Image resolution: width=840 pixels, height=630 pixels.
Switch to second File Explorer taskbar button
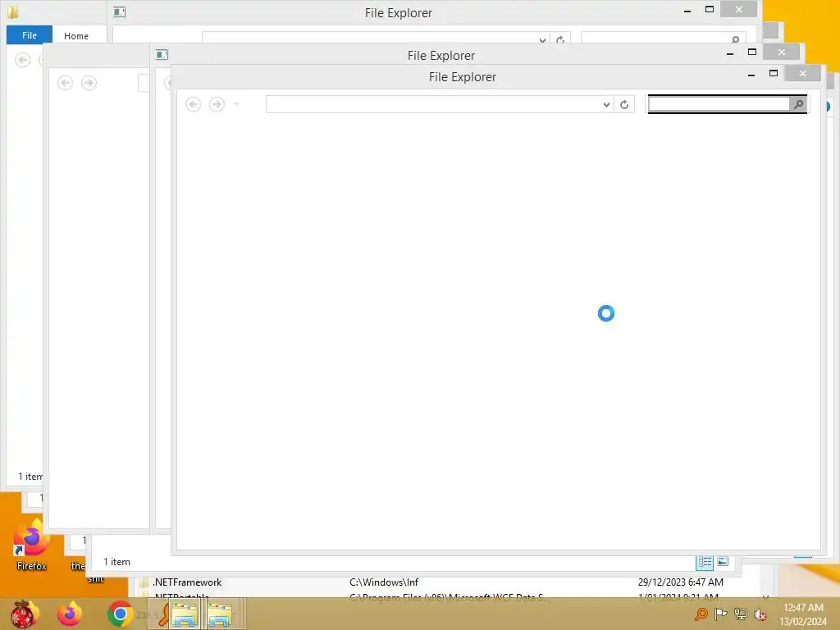[x=220, y=614]
